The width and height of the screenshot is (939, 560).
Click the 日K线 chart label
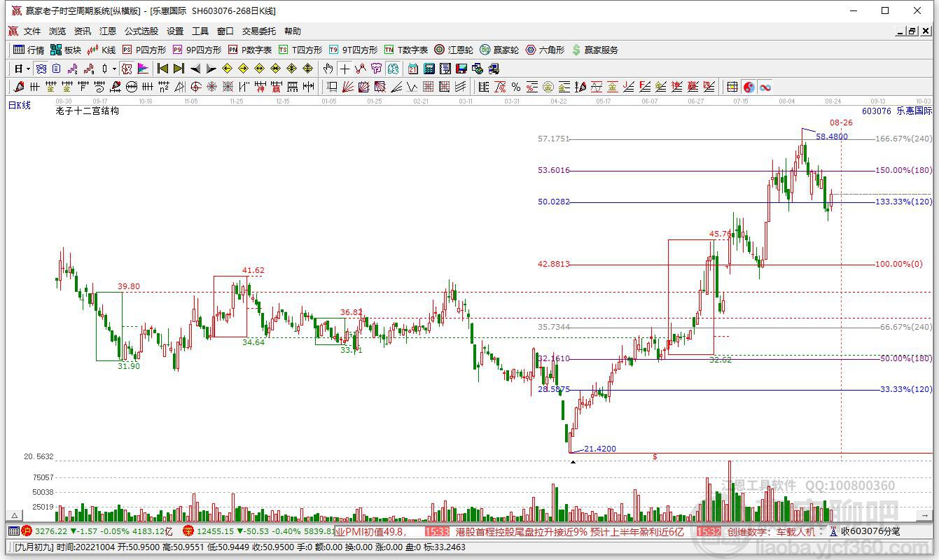pyautogui.click(x=20, y=105)
